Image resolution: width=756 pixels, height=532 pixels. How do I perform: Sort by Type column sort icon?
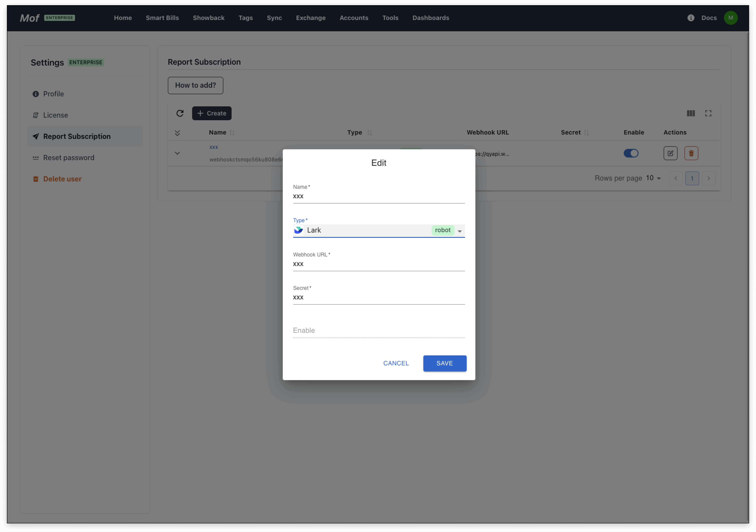[369, 133]
